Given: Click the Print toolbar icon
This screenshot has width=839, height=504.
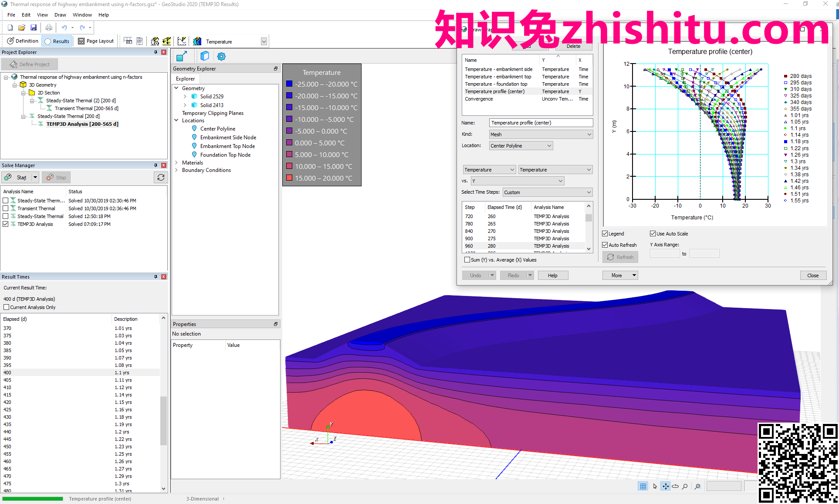Looking at the screenshot, I should click(x=49, y=27).
